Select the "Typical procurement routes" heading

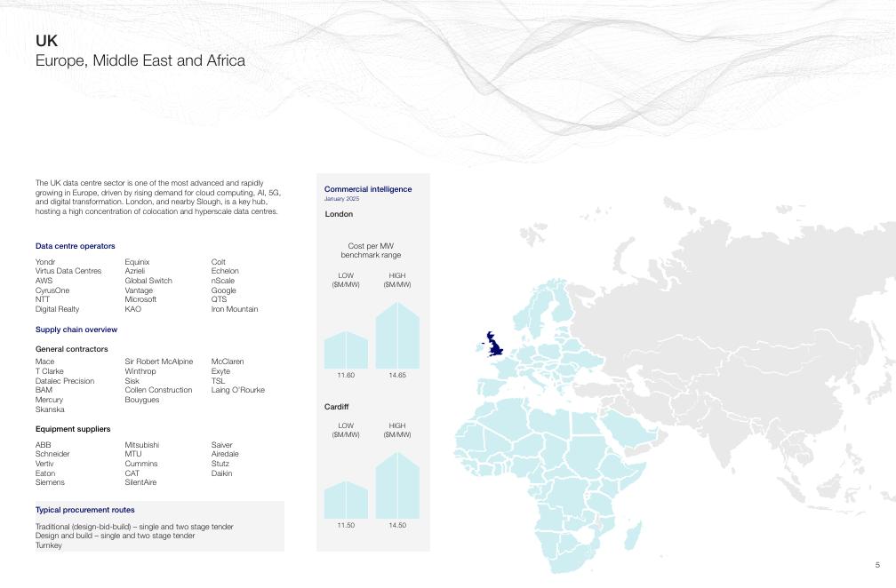pos(85,510)
